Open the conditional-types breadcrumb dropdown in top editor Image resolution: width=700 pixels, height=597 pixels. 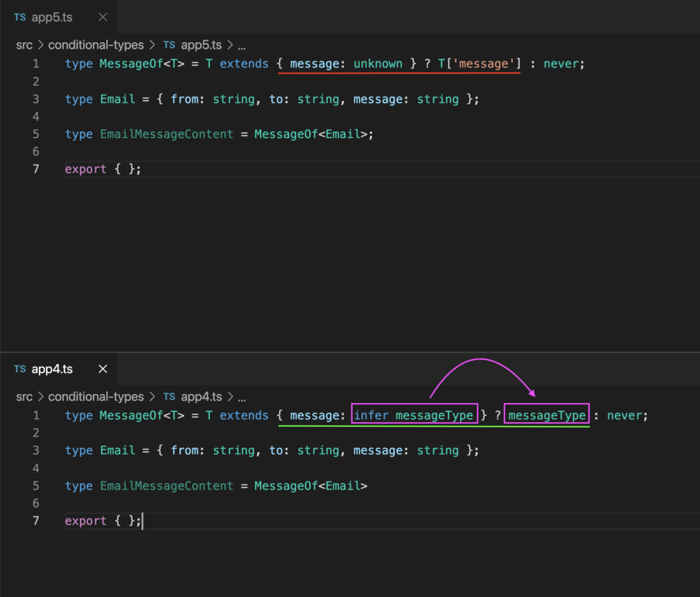[96, 44]
